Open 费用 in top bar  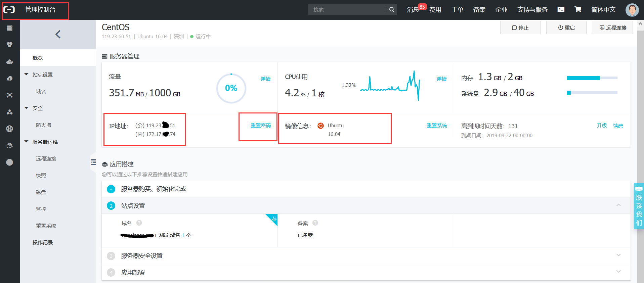click(x=435, y=10)
